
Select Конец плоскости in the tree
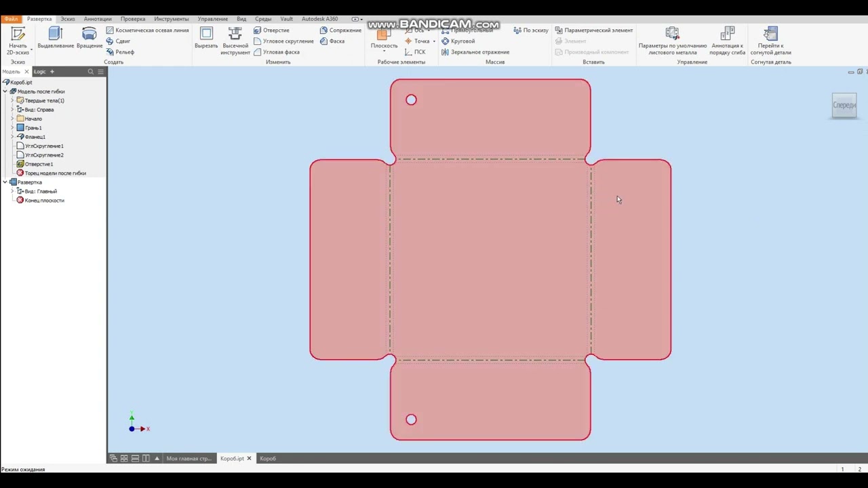coord(40,200)
